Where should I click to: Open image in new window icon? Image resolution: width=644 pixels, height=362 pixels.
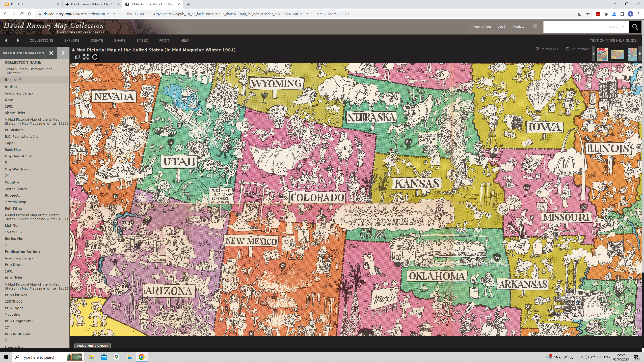coord(77,57)
